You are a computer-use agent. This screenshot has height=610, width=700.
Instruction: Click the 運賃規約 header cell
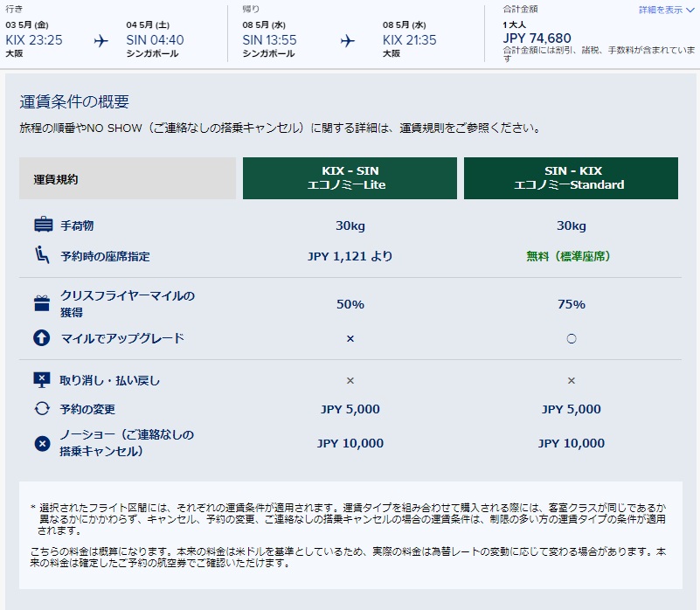128,177
